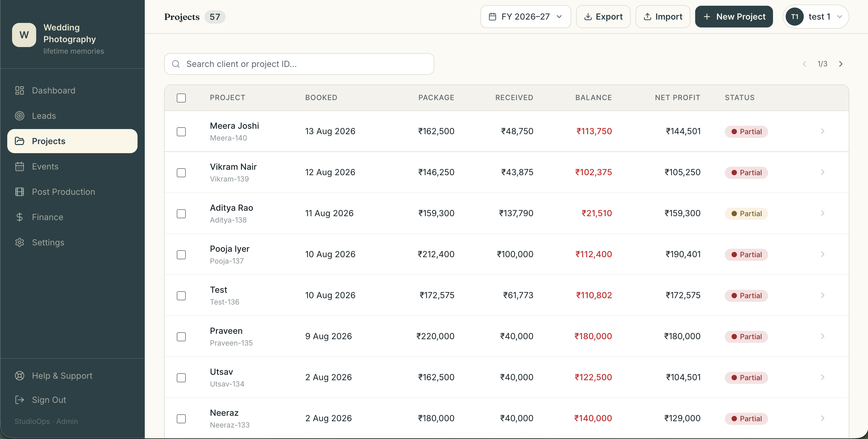This screenshot has width=868, height=439.
Task: Open Test-136 row details chevron
Action: click(x=822, y=295)
